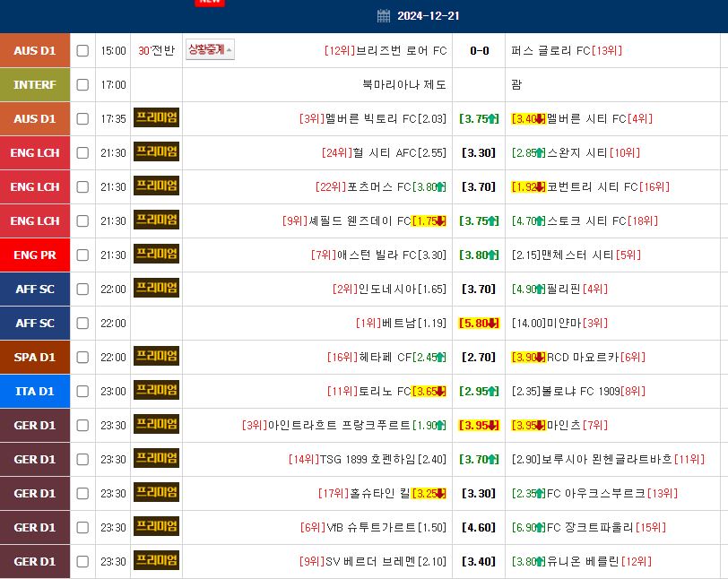Click the ENG PR league badge
Screen dimensions: 728x579
(35, 255)
